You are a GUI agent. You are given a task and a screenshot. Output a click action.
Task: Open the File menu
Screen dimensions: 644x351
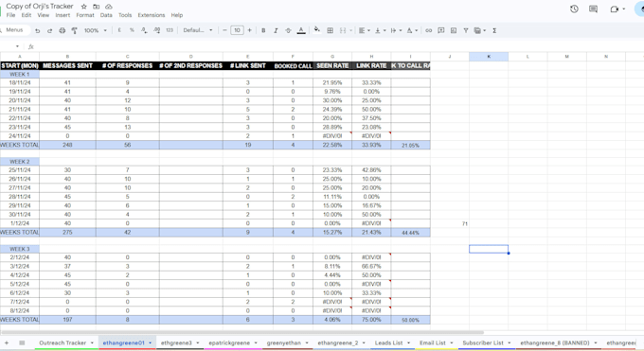pos(11,15)
